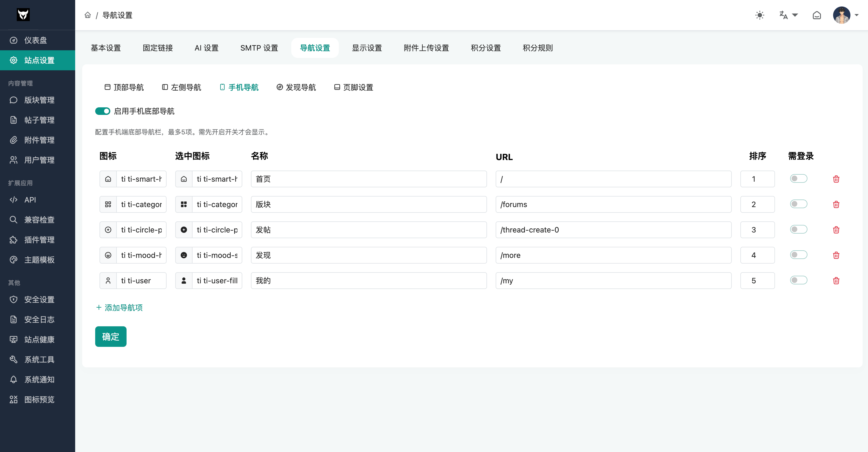This screenshot has width=868, height=452.
Task: Toggle login required for 我的 row
Action: 799,280
